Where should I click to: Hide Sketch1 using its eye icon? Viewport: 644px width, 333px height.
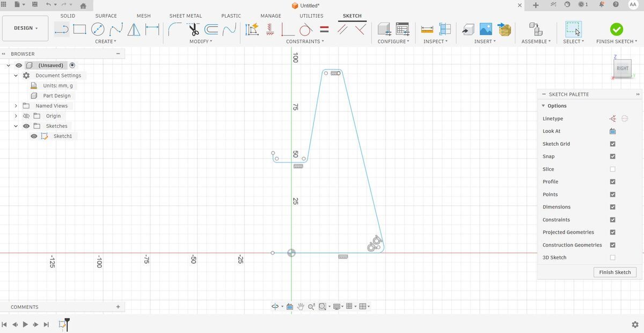coord(34,136)
